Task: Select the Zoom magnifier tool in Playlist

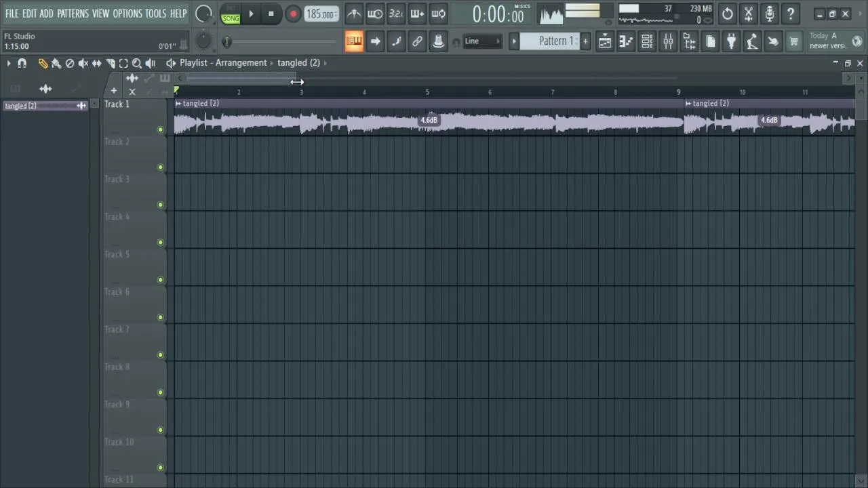Action: pos(137,63)
